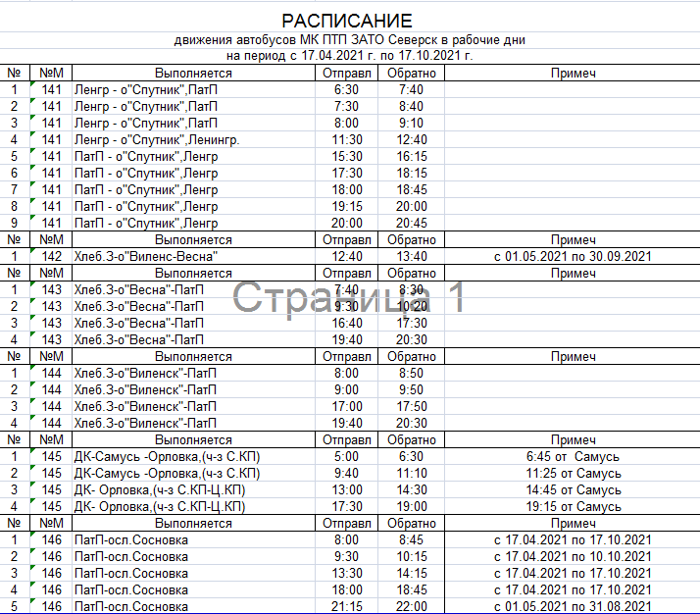Image resolution: width=700 pixels, height=614 pixels.
Task: Select route 144 return time 8:50
Action: 411,373
